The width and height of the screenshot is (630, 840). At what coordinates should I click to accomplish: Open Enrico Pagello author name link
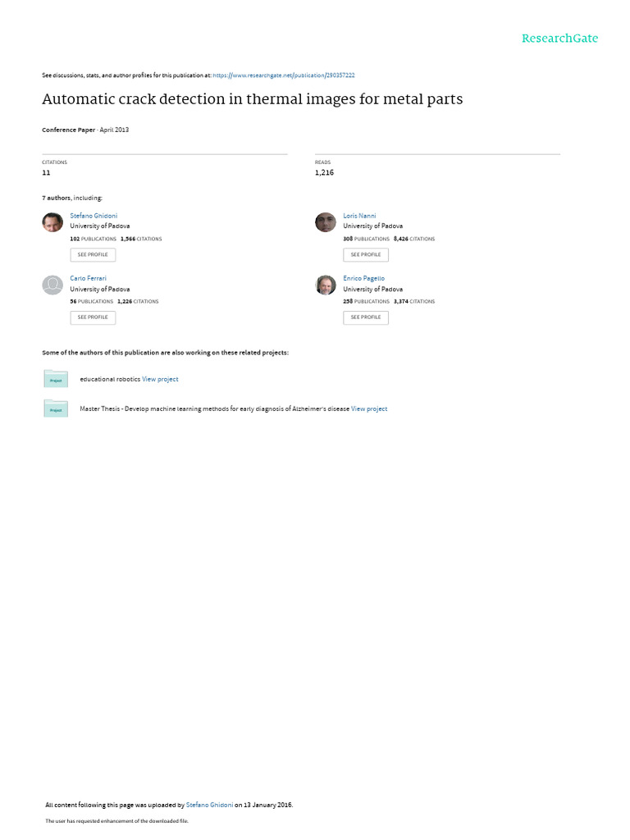click(363, 279)
